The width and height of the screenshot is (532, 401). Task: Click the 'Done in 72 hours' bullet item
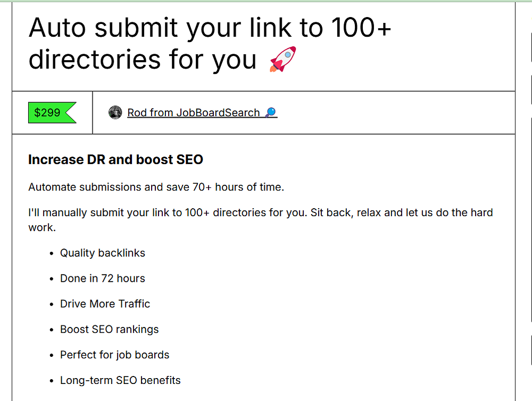click(x=102, y=279)
